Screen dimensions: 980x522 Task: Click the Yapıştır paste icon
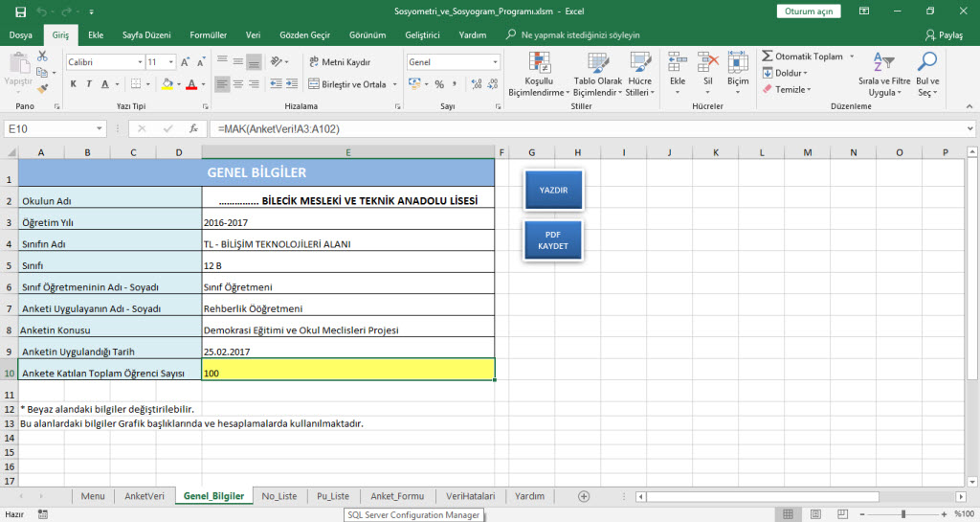click(x=18, y=63)
